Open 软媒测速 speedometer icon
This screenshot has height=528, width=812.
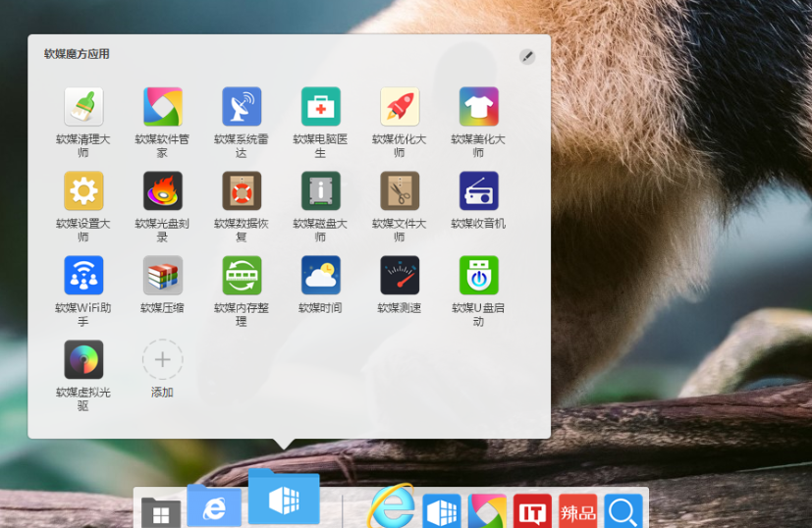click(400, 276)
